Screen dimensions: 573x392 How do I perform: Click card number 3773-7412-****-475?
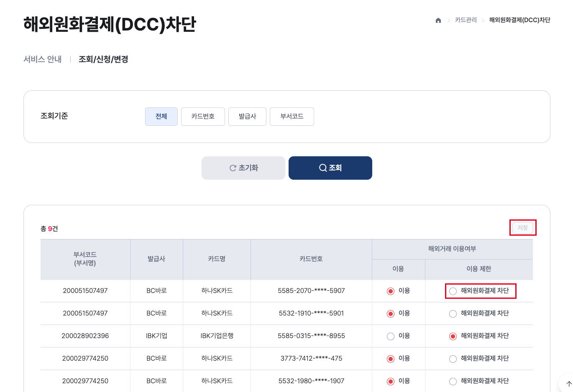(311, 359)
